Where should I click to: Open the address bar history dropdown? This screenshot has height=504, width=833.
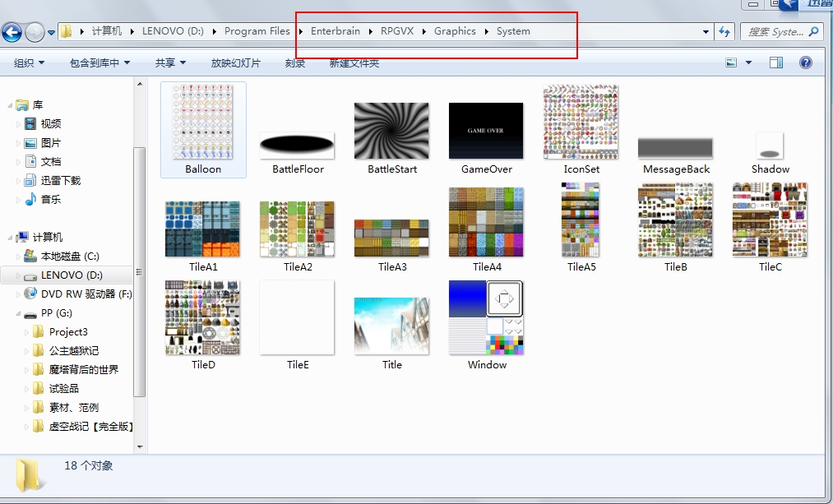tap(706, 32)
